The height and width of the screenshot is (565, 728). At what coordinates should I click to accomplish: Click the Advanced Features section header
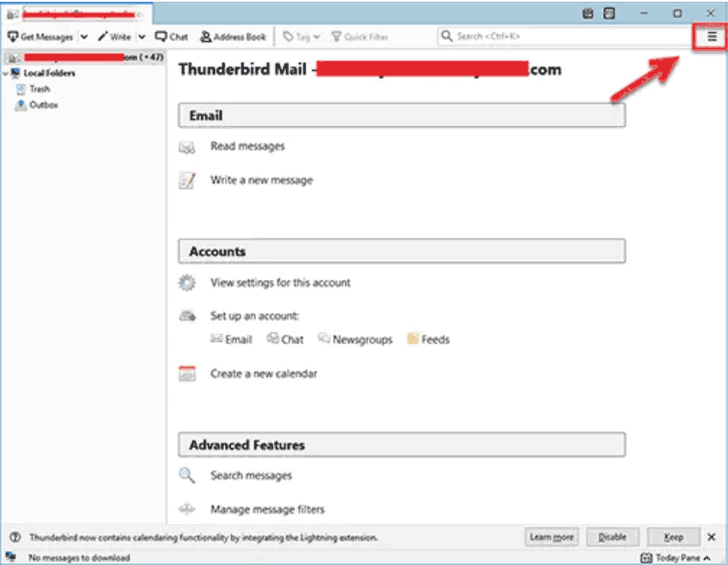tap(402, 445)
